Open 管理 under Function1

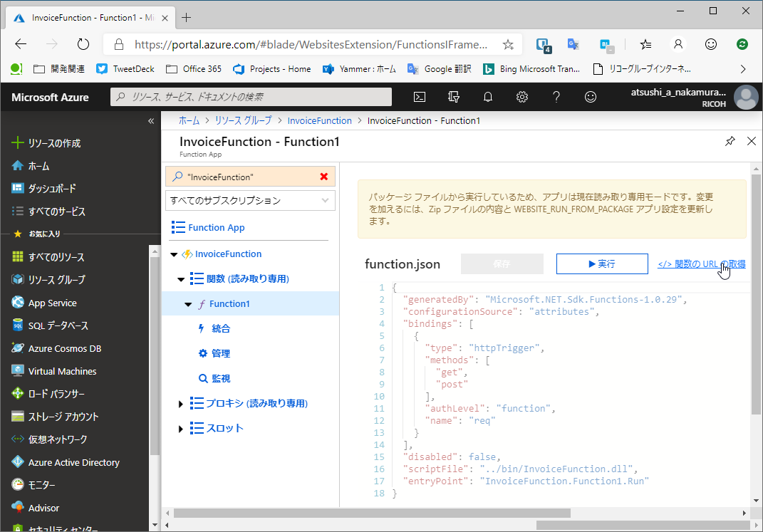pyautogui.click(x=220, y=353)
